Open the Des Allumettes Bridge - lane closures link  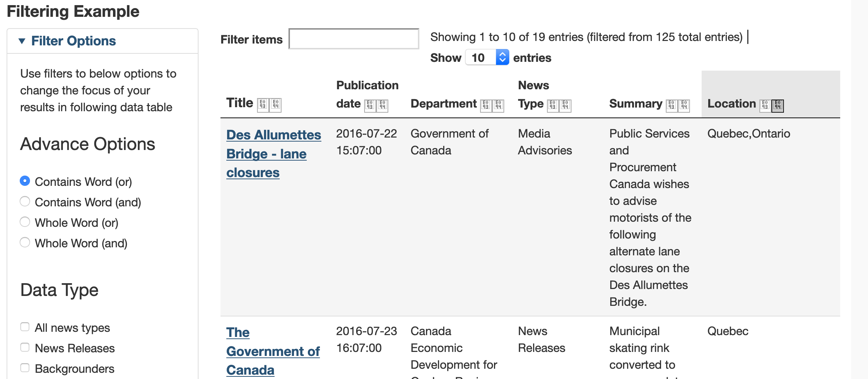(273, 154)
